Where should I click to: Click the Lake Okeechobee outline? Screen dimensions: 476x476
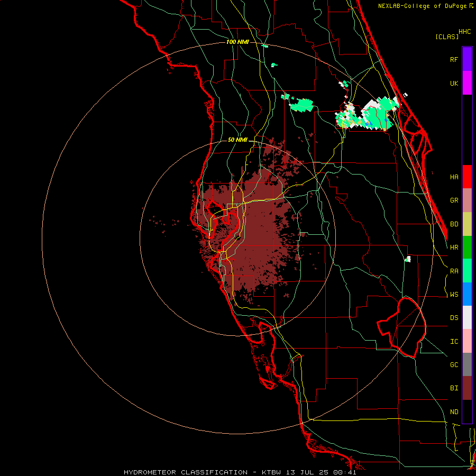[x=401, y=327]
